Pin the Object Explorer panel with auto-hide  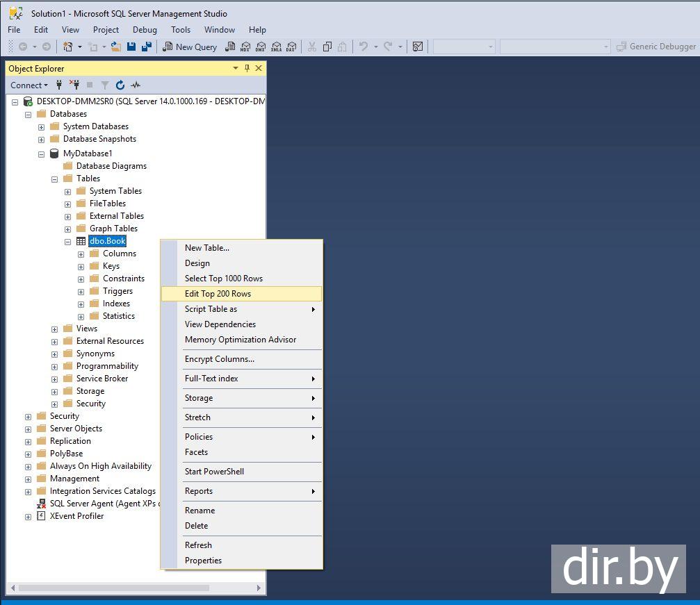coord(247,68)
